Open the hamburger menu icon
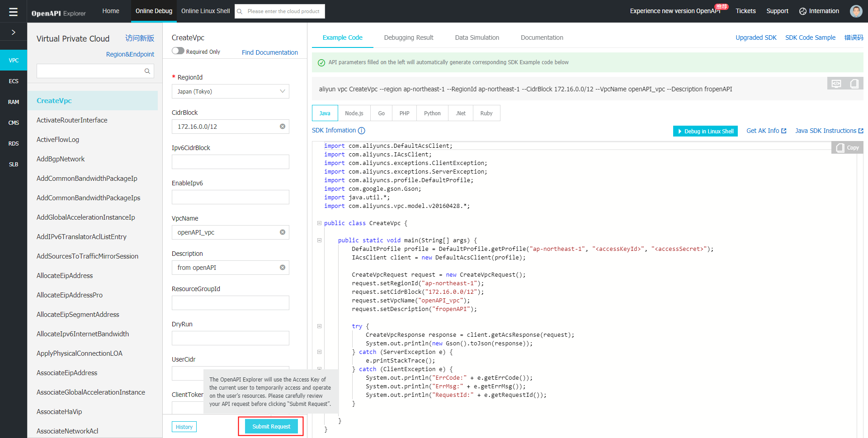Viewport: 868px width, 438px height. (x=13, y=12)
